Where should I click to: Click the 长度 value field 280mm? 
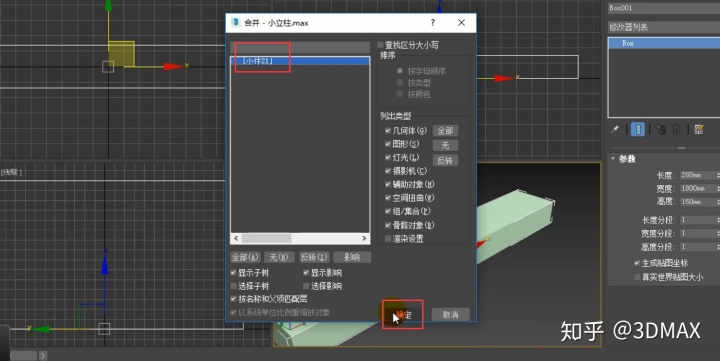697,175
